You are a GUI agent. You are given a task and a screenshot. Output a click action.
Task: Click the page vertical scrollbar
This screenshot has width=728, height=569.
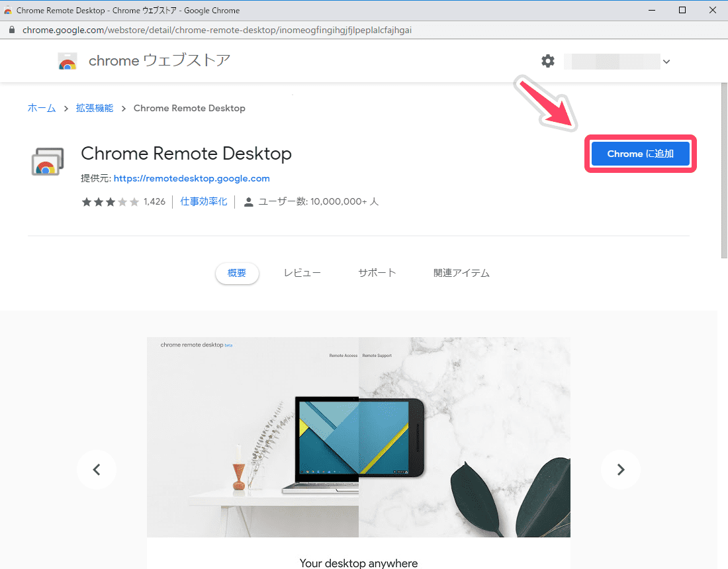[x=724, y=170]
